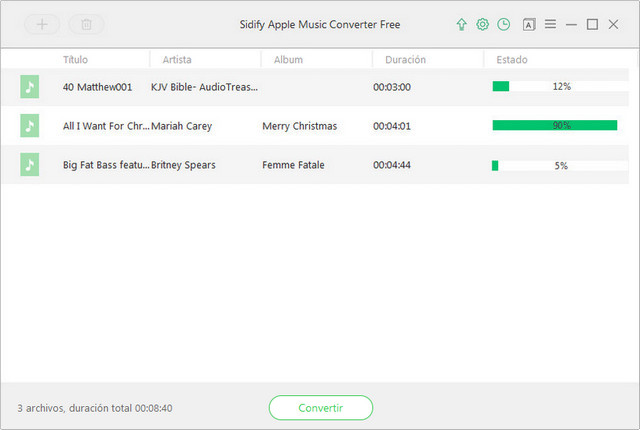
Task: Click the 12% progress bar
Action: (x=560, y=86)
